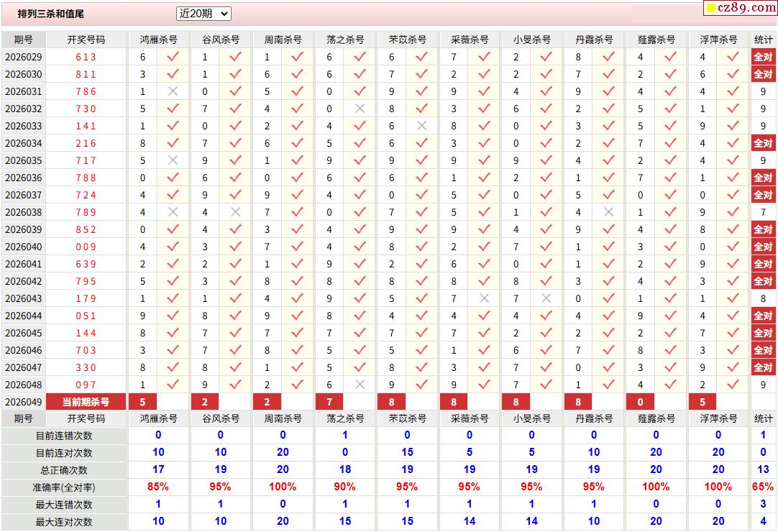
Task: Click gray X mark in 鸿雁杀号 row 2026031
Action: [173, 91]
